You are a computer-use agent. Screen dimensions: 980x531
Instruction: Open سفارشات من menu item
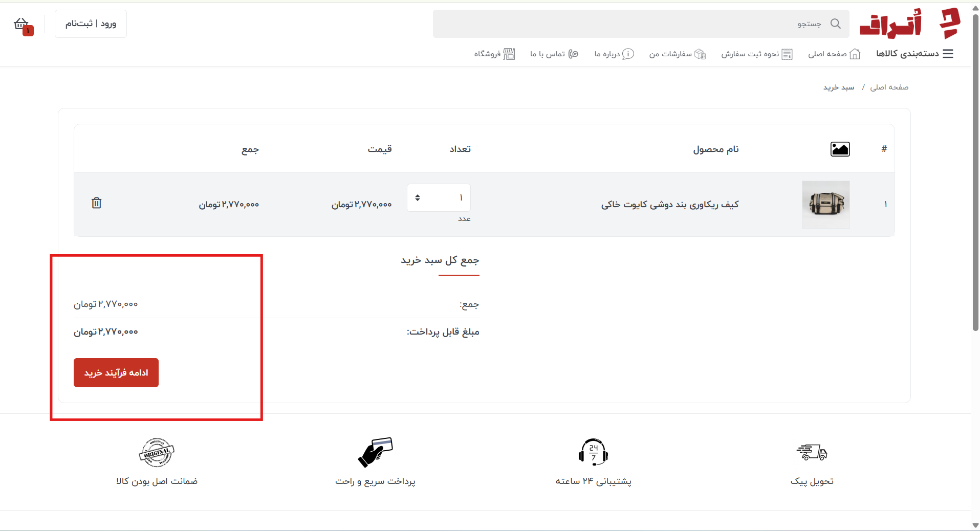tap(670, 54)
